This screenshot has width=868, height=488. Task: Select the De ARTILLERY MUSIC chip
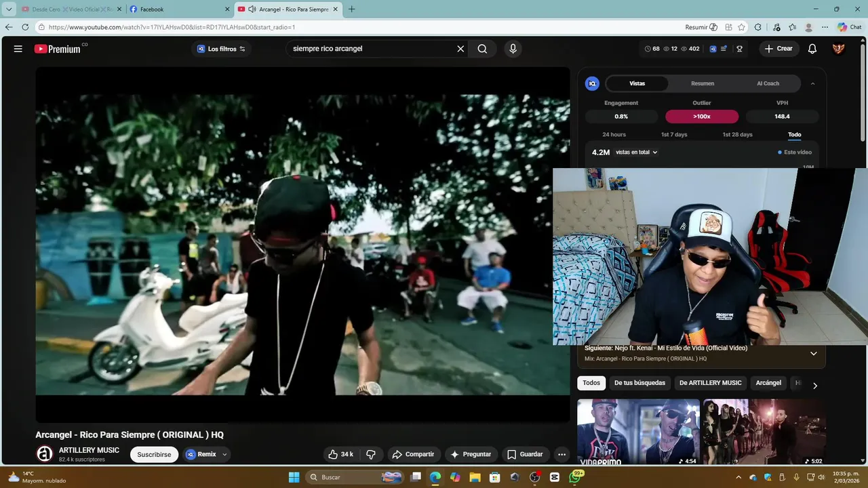coord(710,383)
